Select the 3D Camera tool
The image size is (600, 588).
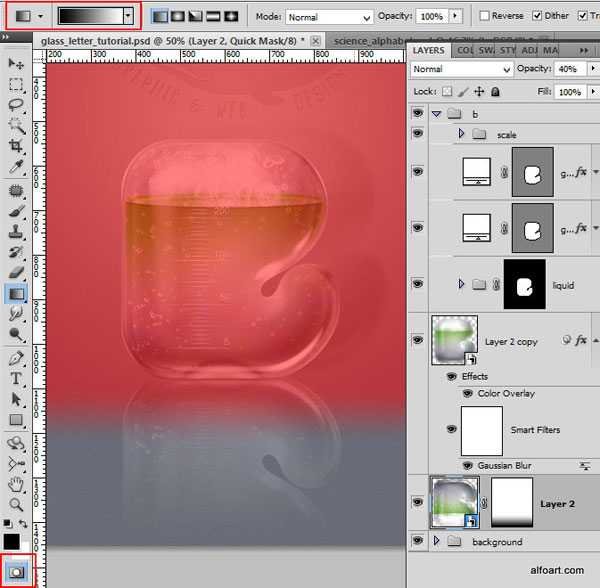click(x=16, y=464)
